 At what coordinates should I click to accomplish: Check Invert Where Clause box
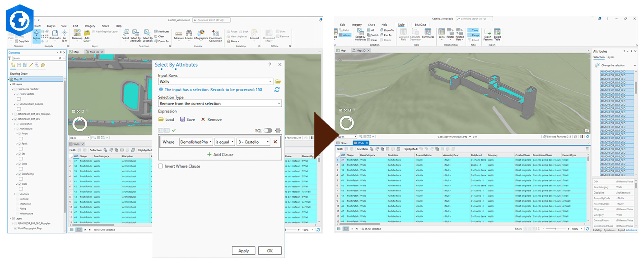(161, 166)
